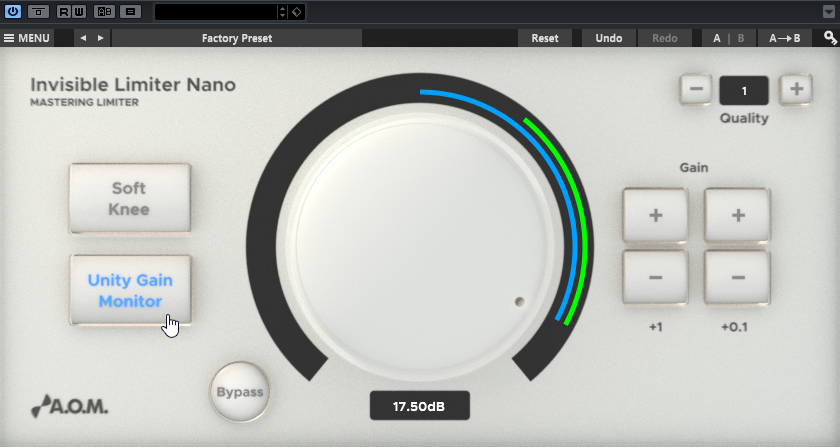The width and height of the screenshot is (840, 447).
Task: Increase gain by +1 plus button
Action: pyautogui.click(x=656, y=215)
